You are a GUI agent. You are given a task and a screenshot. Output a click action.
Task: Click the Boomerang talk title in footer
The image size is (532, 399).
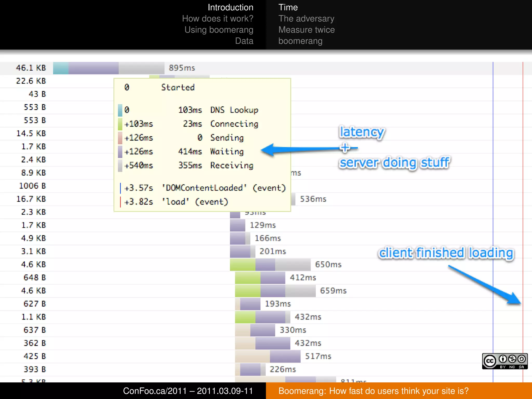pyautogui.click(x=373, y=391)
